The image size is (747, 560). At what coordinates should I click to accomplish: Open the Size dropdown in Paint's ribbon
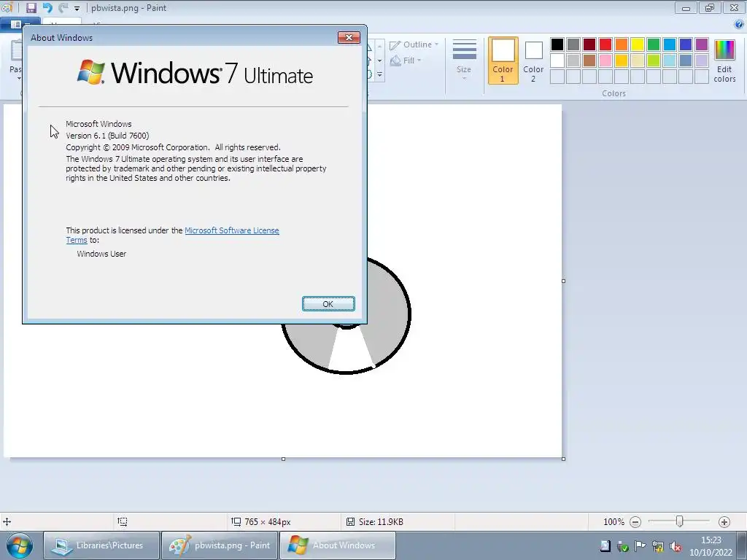click(x=464, y=60)
